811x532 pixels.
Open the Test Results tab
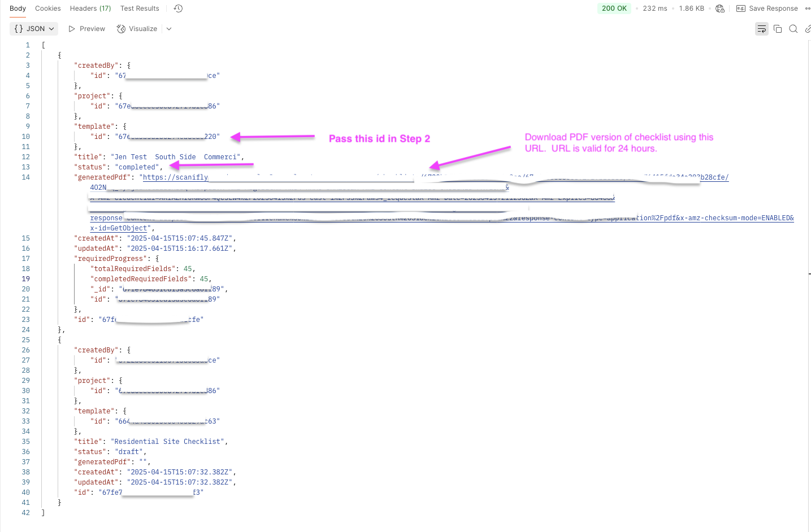(x=140, y=8)
